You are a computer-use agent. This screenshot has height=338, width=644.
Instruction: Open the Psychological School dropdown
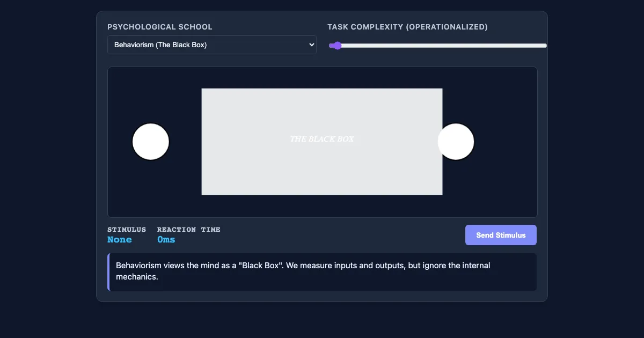[212, 45]
